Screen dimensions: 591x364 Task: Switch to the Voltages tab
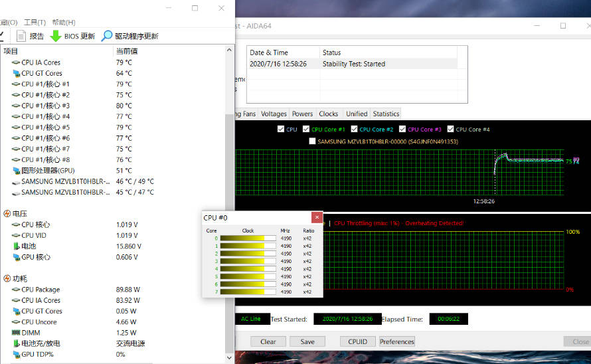274,114
